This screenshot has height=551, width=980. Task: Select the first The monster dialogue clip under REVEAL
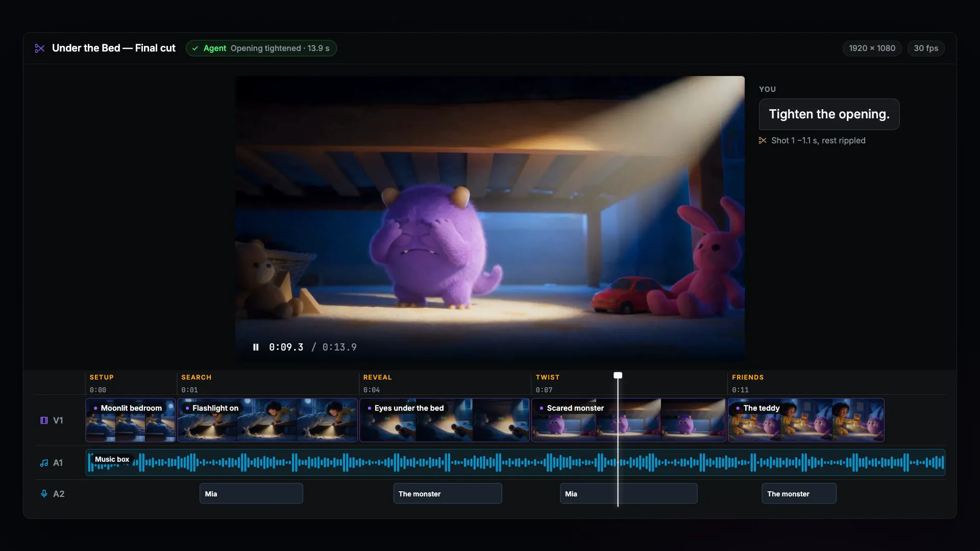click(x=448, y=494)
